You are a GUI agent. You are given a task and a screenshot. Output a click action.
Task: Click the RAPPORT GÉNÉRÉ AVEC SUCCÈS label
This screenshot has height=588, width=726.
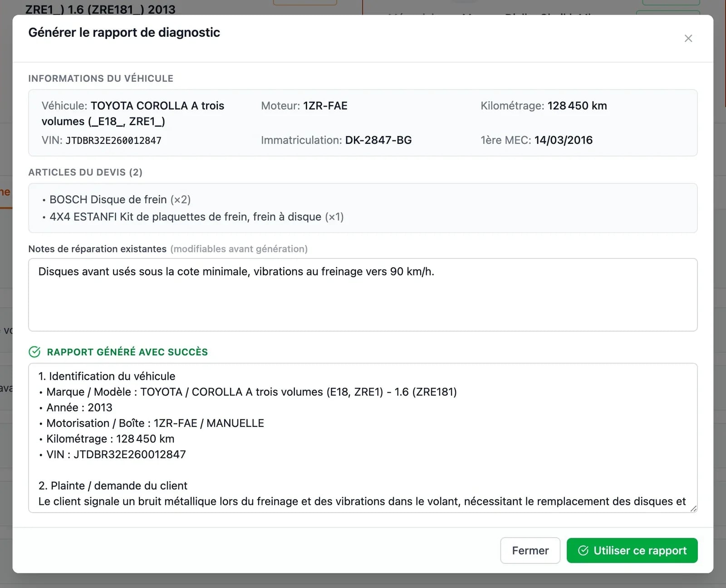[127, 352]
